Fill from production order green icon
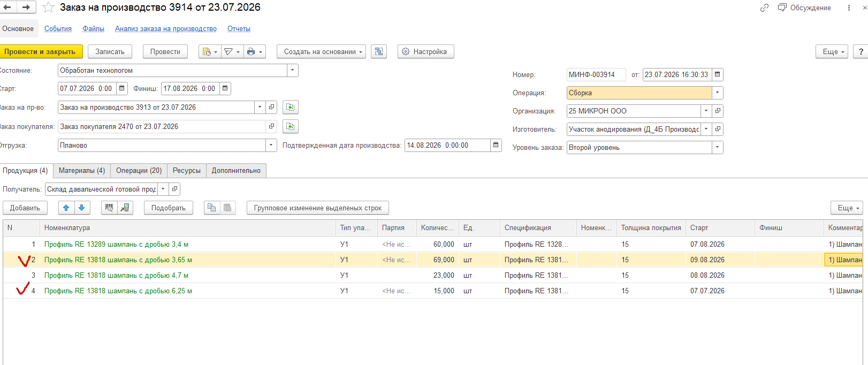 [290, 107]
